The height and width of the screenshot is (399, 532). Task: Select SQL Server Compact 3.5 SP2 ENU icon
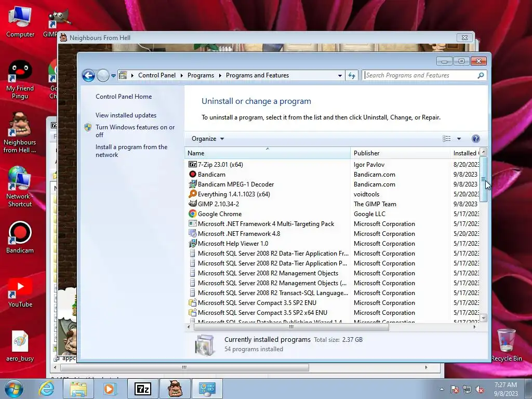(192, 303)
